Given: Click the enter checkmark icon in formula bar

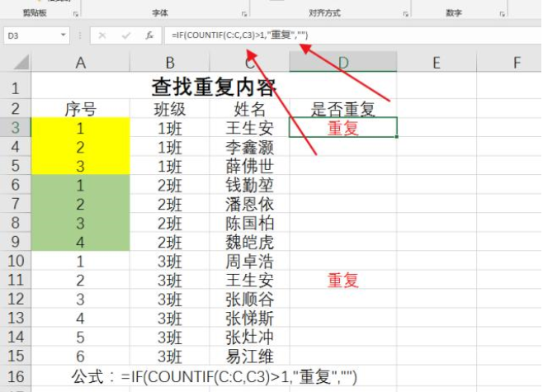Looking at the screenshot, I should [x=126, y=36].
